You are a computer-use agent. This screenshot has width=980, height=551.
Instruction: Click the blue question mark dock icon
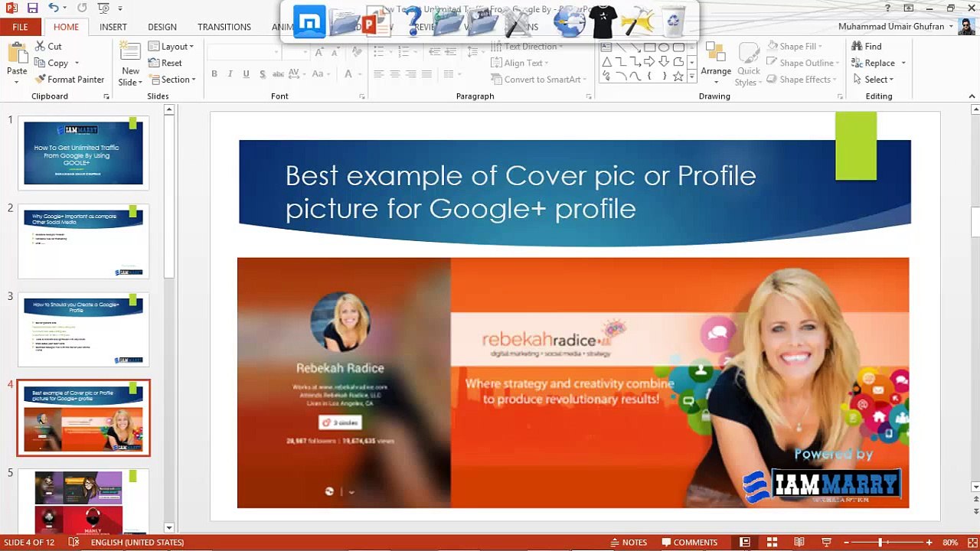pyautogui.click(x=413, y=21)
